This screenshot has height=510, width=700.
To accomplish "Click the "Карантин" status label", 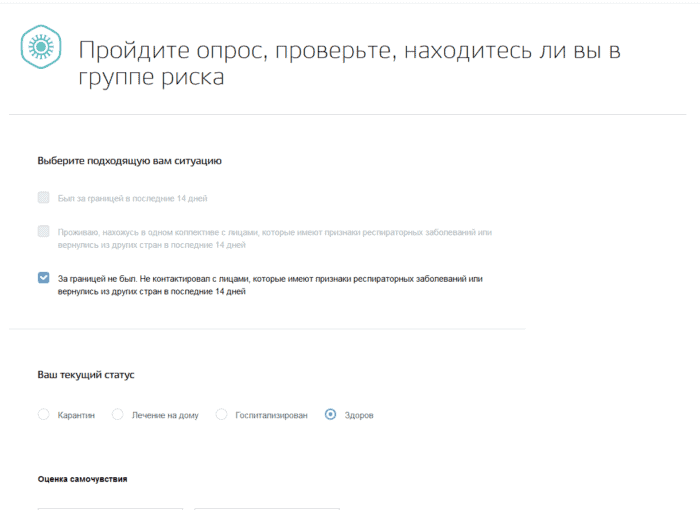I will 76,415.
